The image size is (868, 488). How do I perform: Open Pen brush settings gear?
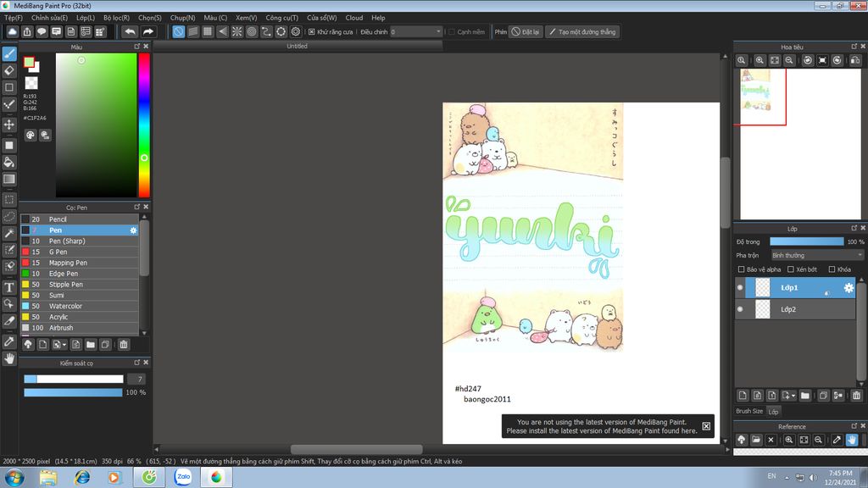point(133,230)
